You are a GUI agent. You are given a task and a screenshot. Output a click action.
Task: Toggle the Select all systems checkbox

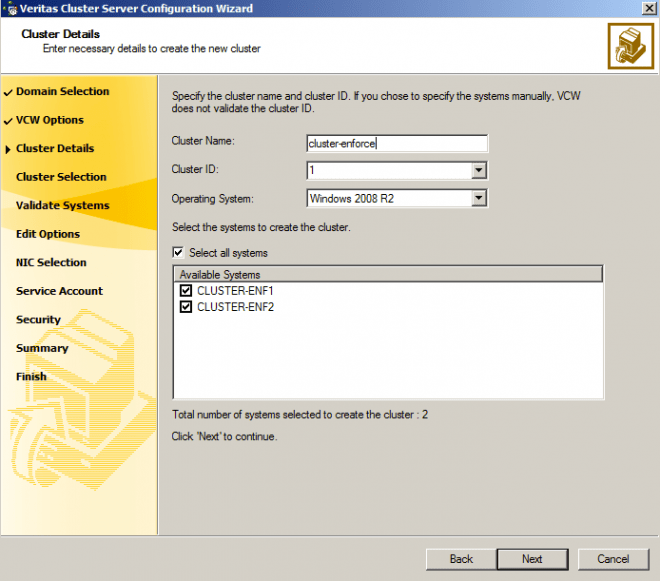(x=178, y=252)
